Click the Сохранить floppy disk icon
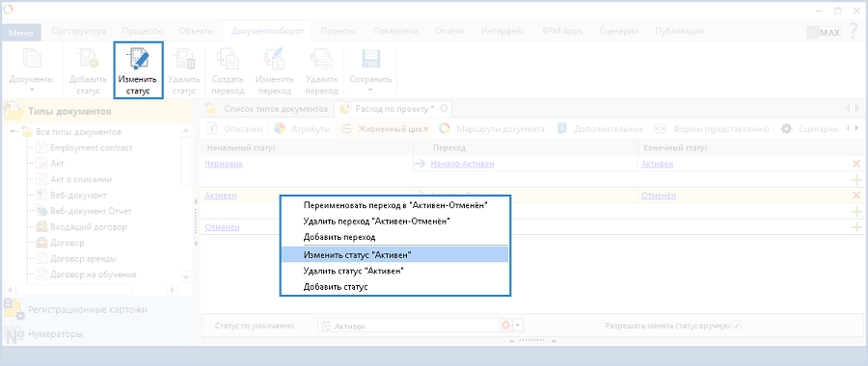This screenshot has width=868, height=366. click(371, 60)
